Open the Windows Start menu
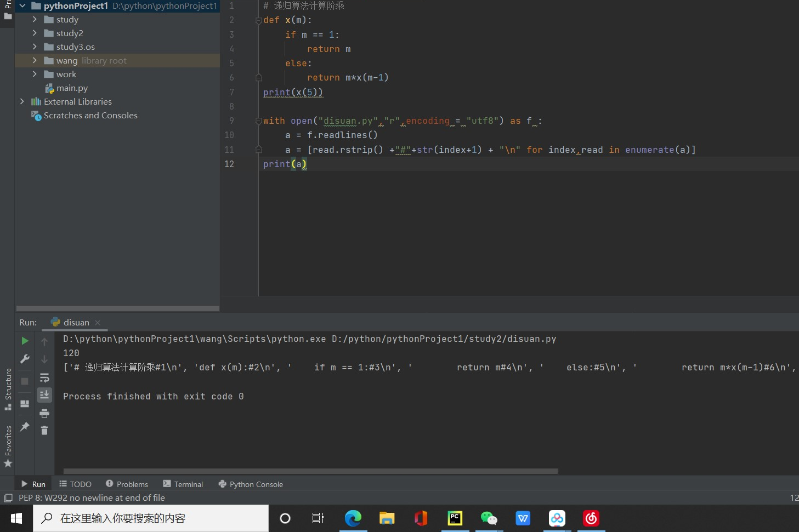 pos(16,518)
